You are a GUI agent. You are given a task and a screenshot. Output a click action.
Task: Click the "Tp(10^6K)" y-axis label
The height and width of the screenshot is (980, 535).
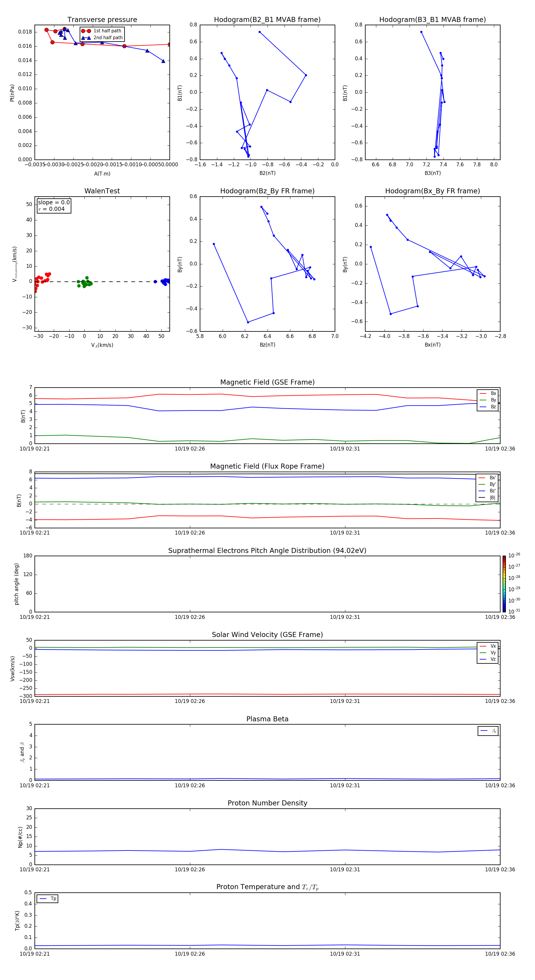pyautogui.click(x=17, y=921)
